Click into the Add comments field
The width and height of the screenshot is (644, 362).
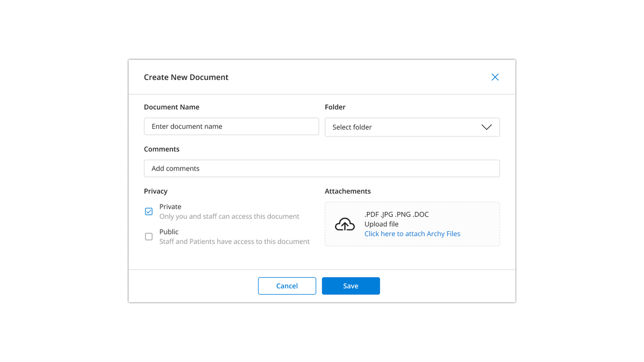click(321, 168)
